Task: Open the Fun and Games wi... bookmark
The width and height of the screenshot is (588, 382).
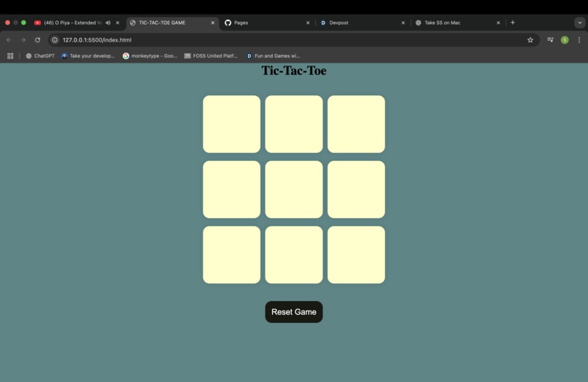Action: tap(273, 56)
